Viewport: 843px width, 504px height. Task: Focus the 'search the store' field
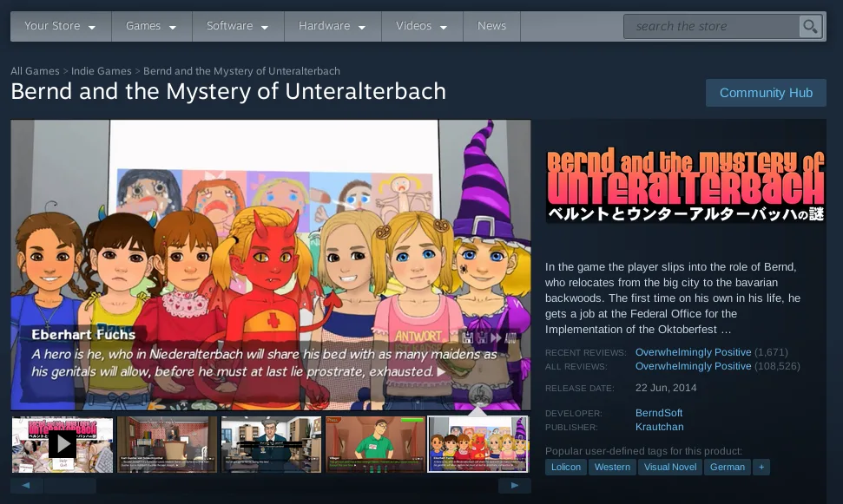click(x=711, y=26)
